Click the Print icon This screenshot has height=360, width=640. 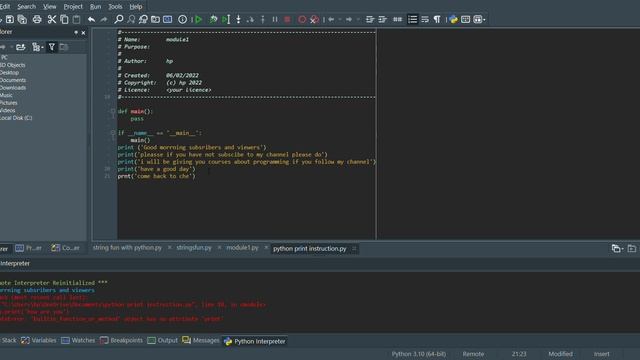[x=37, y=19]
